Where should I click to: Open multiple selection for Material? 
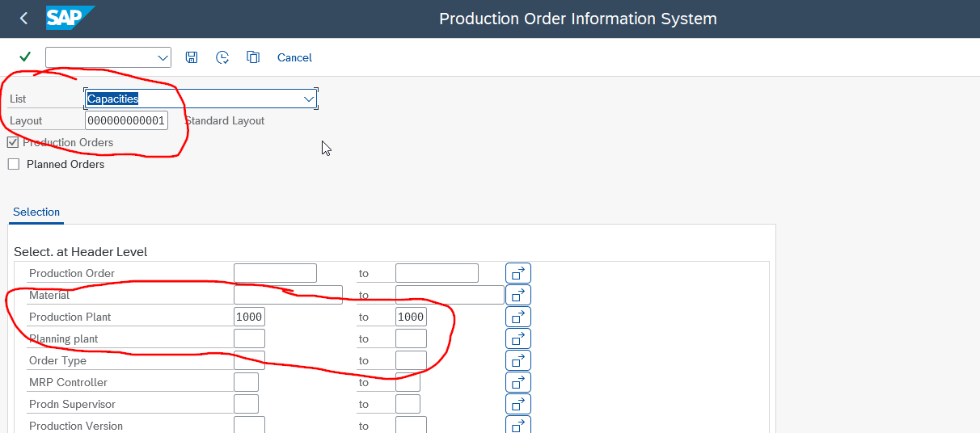518,295
